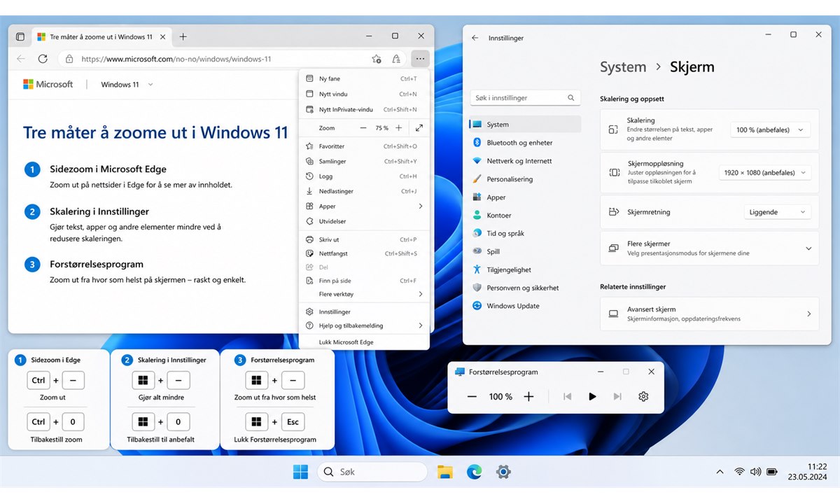Open Nedlastinger from Edge menu
840x504 pixels.
(x=364, y=191)
